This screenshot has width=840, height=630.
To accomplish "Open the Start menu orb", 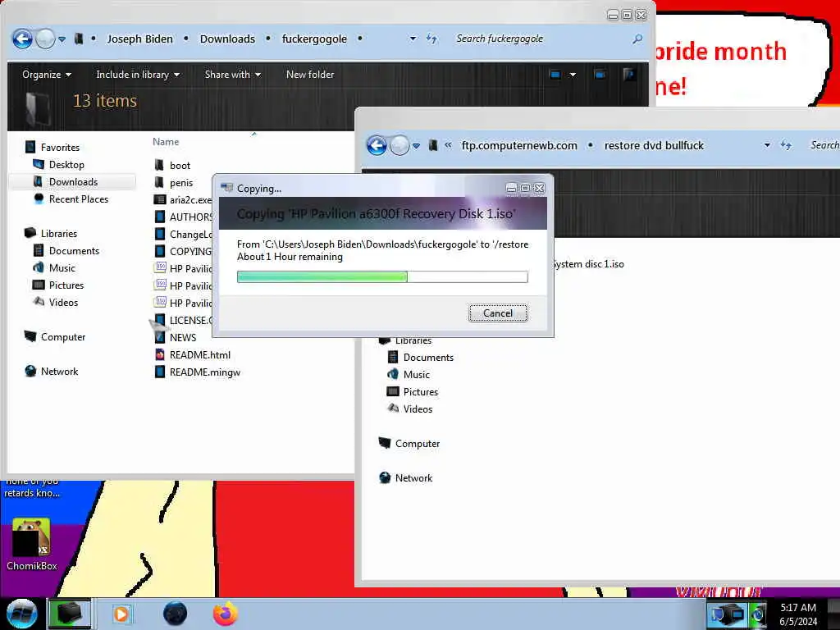I will pos(21,614).
